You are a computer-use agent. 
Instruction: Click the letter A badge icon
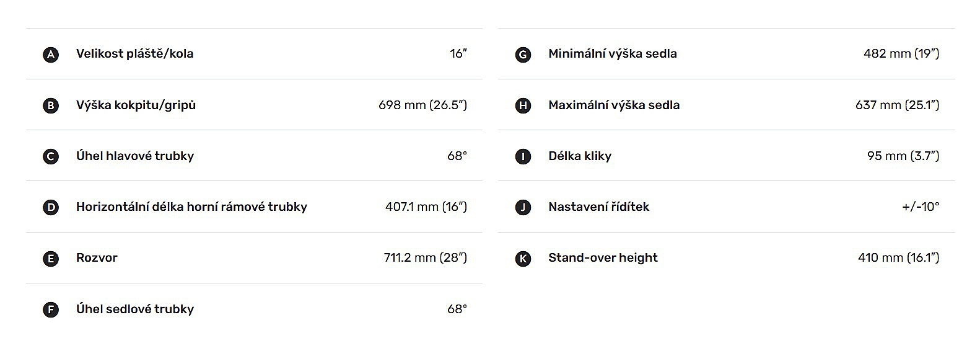point(51,55)
